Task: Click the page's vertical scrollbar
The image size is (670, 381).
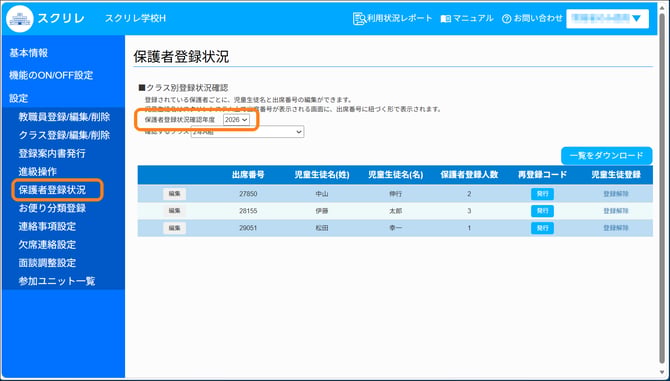Action: tap(663, 190)
